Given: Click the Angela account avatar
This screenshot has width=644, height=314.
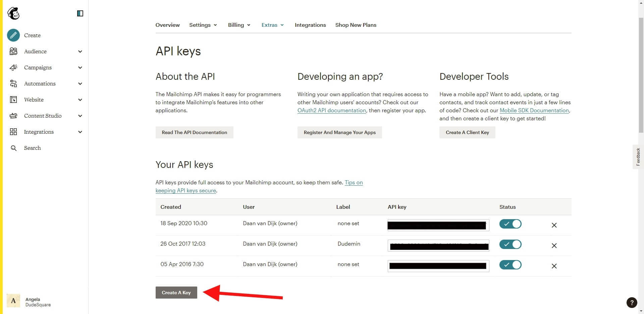Looking at the screenshot, I should click(13, 301).
